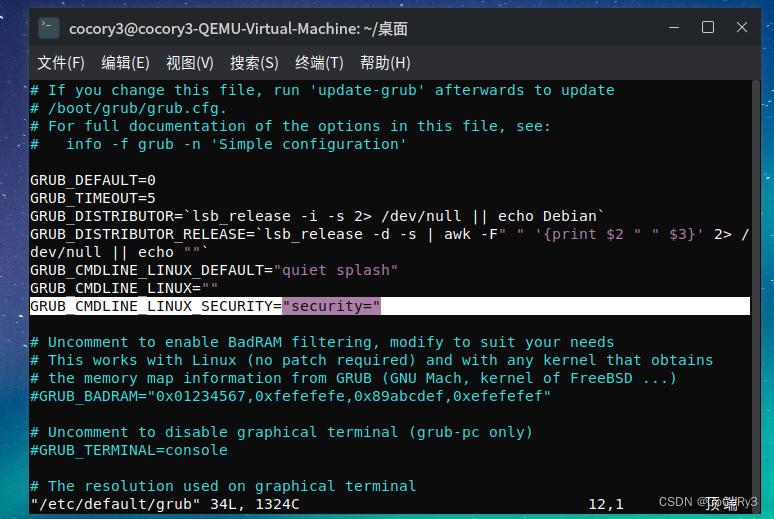Open the 文件(F) menu
774x519 pixels.
61,63
